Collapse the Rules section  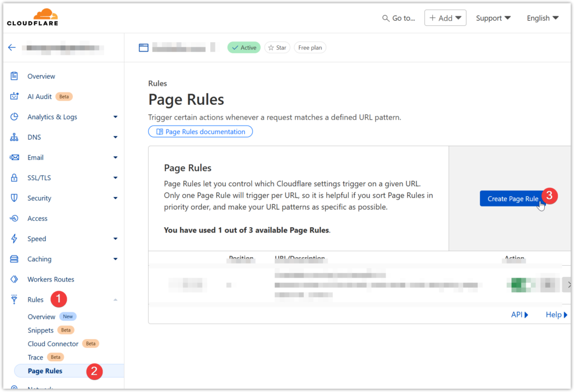pyautogui.click(x=115, y=300)
